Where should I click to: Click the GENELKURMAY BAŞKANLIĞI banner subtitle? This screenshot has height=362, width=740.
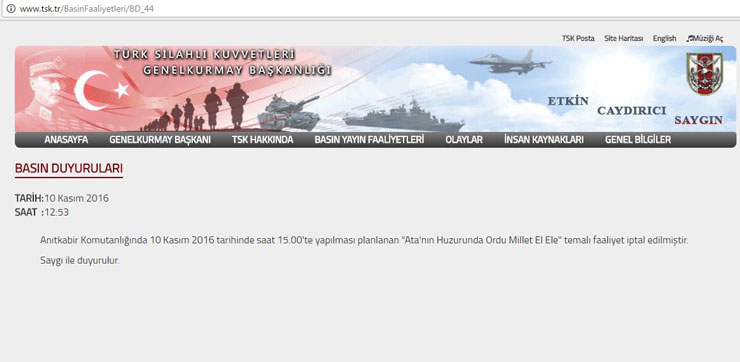tap(237, 70)
